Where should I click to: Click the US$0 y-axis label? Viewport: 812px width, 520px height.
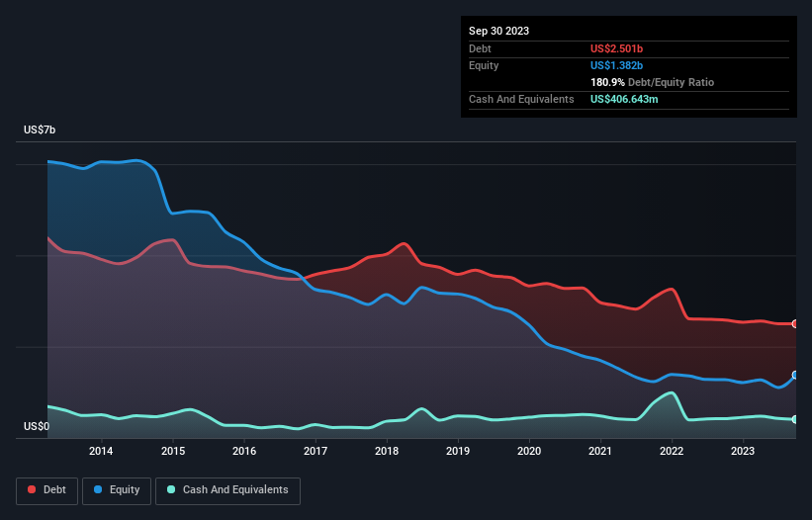tap(37, 427)
